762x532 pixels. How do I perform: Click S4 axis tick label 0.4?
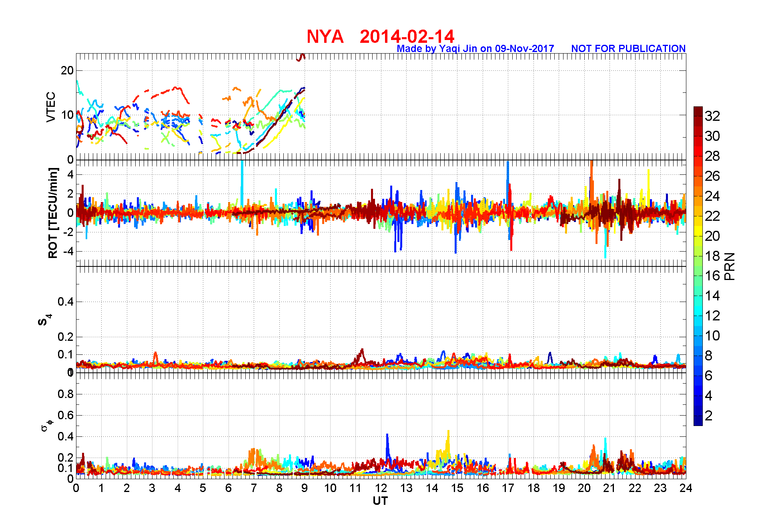point(66,302)
